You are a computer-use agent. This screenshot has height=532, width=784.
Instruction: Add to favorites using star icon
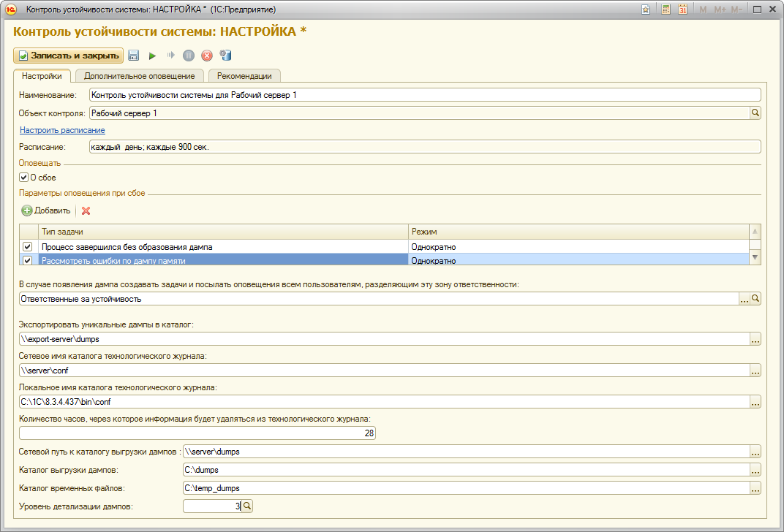pos(646,9)
